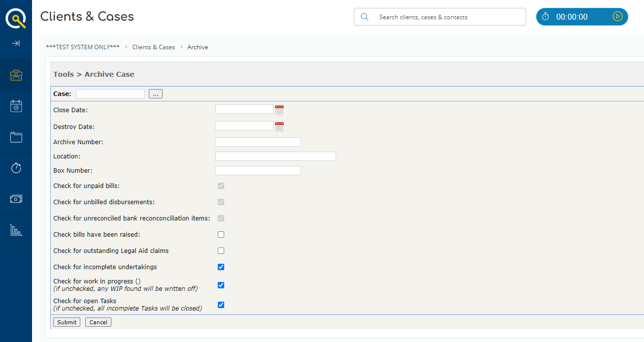Click the Submit button
The height and width of the screenshot is (342, 644).
coord(67,322)
